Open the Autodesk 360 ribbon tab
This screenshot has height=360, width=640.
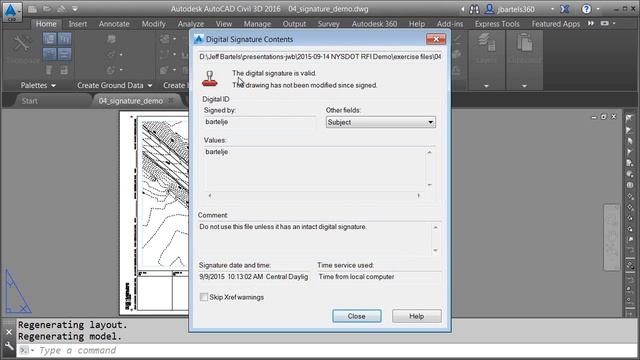point(374,24)
